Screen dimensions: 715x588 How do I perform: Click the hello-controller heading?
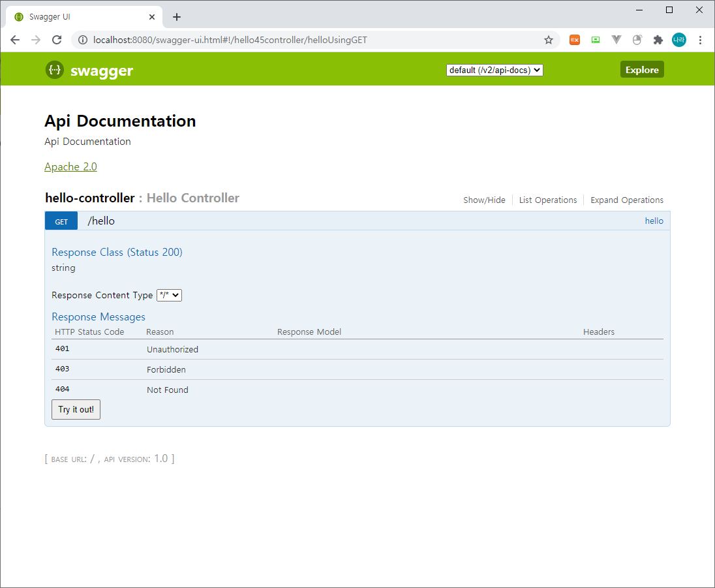[x=90, y=198]
